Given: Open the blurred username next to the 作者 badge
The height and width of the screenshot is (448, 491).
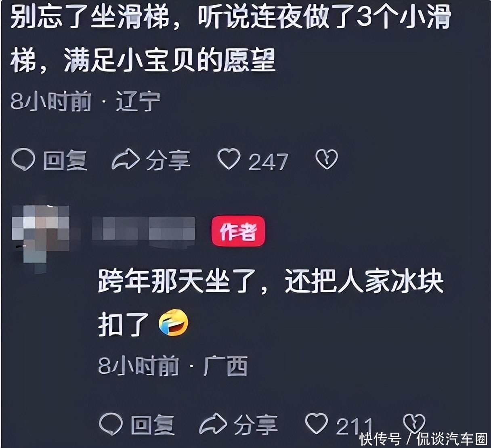Looking at the screenshot, I should click(x=144, y=230).
